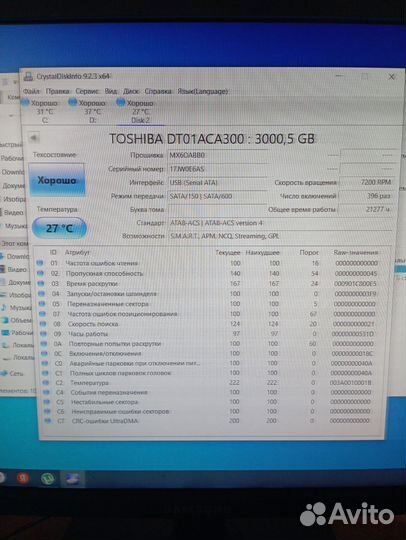Click status icon of attribute 05 row
The image size is (406, 540).
coord(42,304)
